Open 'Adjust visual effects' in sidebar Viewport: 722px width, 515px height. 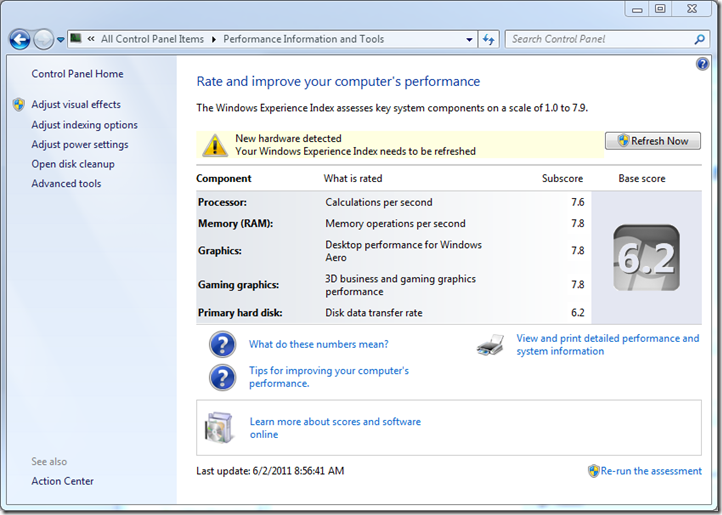(76, 104)
